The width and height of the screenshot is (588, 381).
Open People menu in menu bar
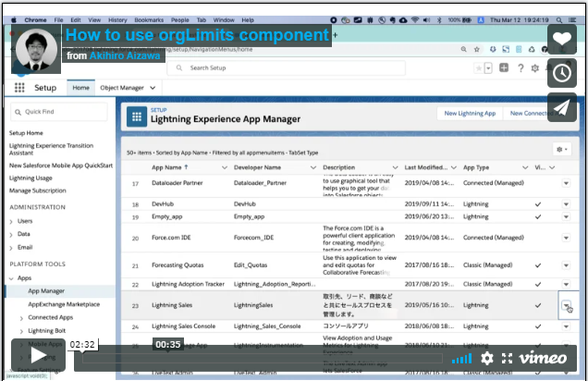[180, 19]
